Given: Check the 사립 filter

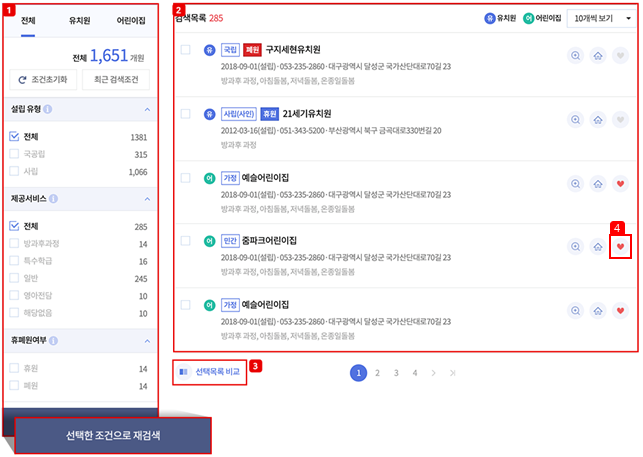Looking at the screenshot, I should (x=14, y=171).
